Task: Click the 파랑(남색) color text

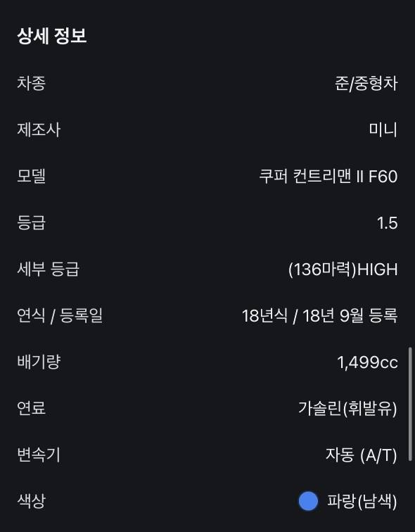Action: 362,502
